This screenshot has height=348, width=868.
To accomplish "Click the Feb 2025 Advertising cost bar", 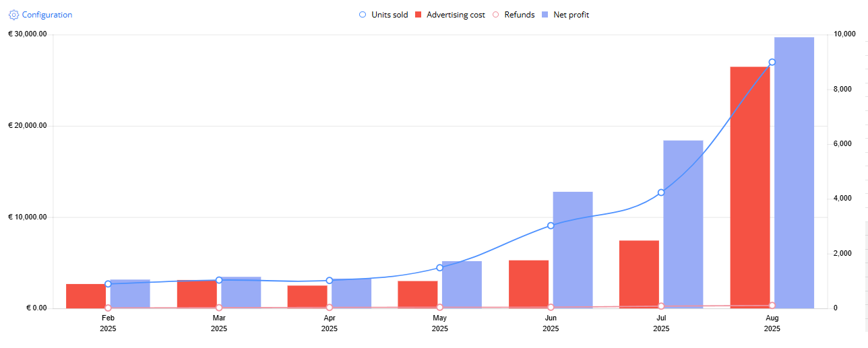I will 86,296.
